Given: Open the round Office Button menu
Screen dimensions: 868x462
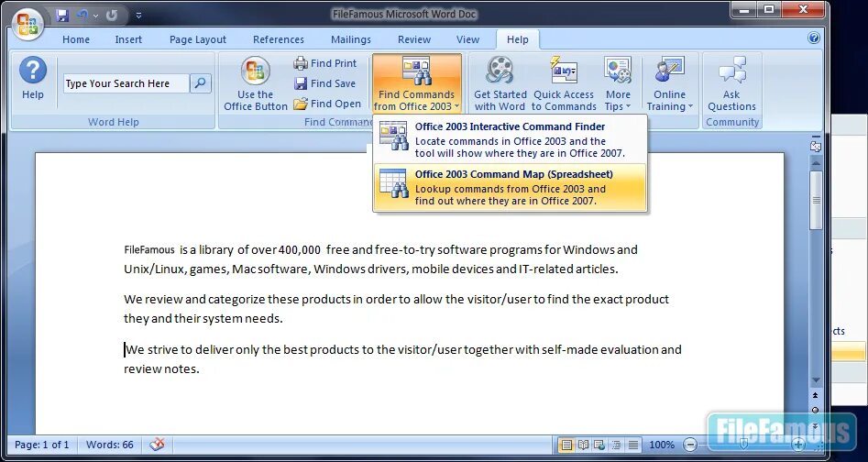Looking at the screenshot, I should click(x=27, y=24).
